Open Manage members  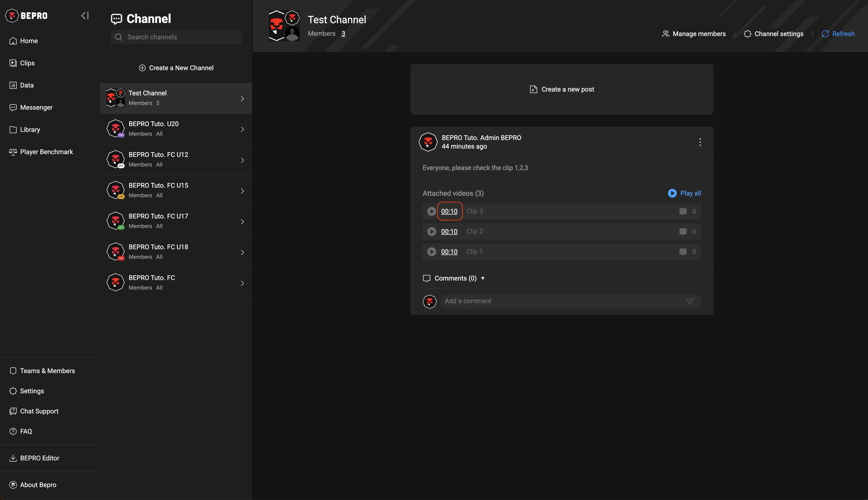pyautogui.click(x=693, y=34)
